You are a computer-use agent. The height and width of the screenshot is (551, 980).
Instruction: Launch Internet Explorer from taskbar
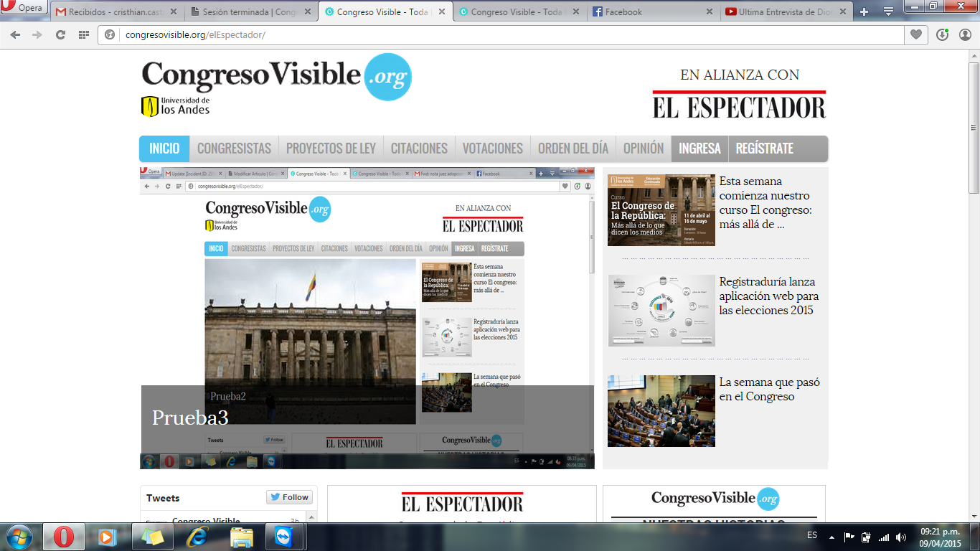point(197,537)
